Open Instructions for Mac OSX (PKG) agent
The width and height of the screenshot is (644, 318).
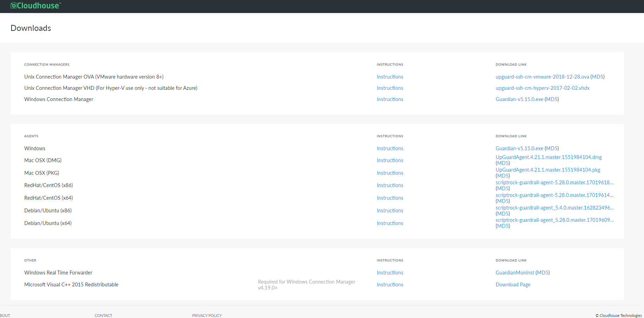(x=390, y=173)
